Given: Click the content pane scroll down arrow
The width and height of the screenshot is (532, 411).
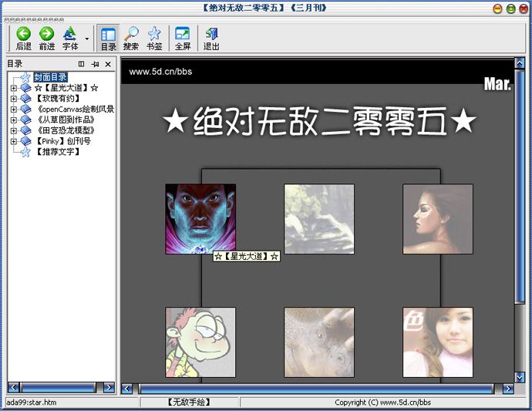Looking at the screenshot, I should coord(520,377).
